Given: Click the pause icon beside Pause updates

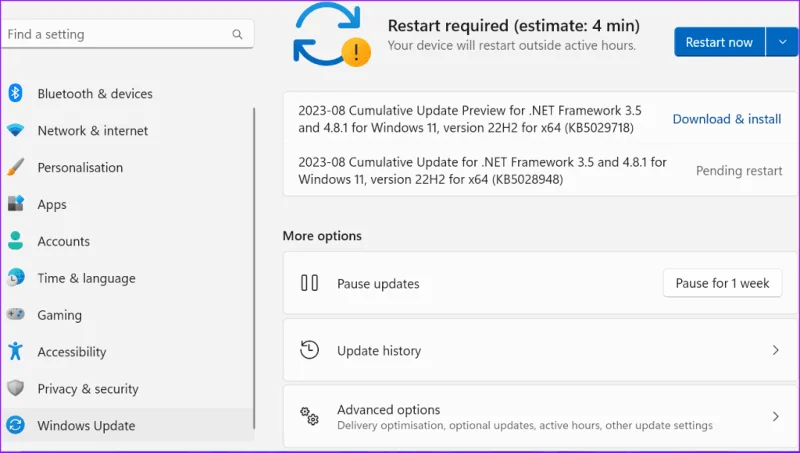Looking at the screenshot, I should (x=309, y=283).
